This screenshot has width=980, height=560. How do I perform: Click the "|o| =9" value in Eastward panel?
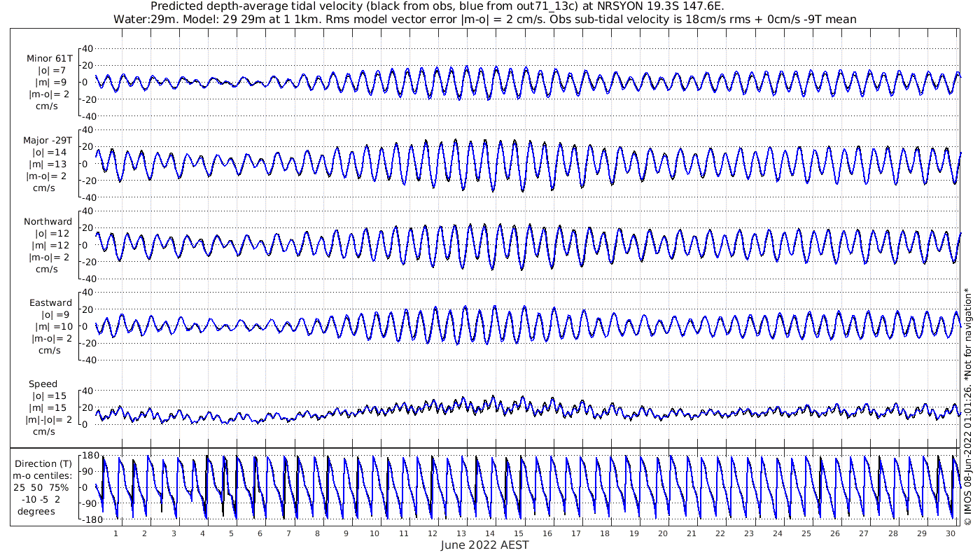point(55,314)
